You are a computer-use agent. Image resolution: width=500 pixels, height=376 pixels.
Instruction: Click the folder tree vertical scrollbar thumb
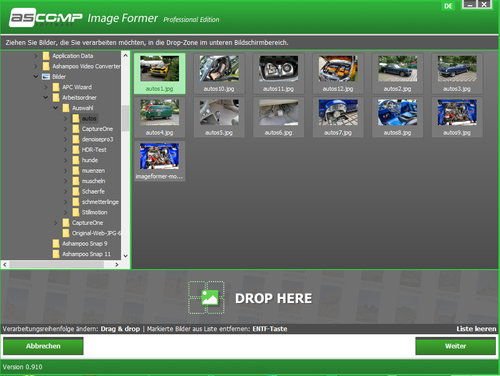tap(125, 118)
